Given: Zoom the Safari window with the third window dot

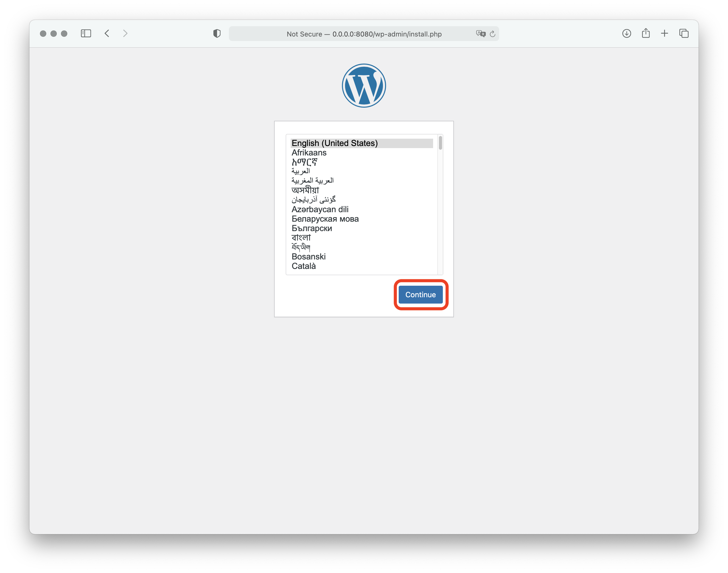Looking at the screenshot, I should click(x=64, y=34).
